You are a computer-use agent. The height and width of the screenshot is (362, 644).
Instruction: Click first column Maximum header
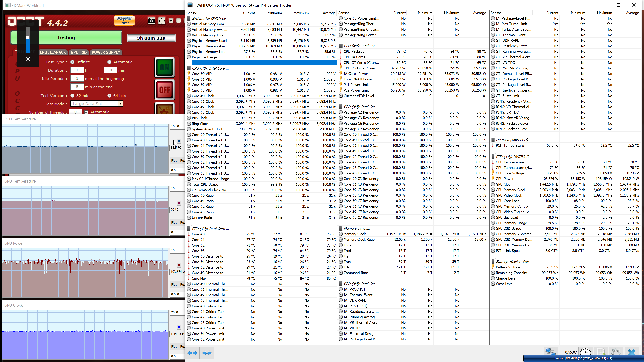pos(301,13)
